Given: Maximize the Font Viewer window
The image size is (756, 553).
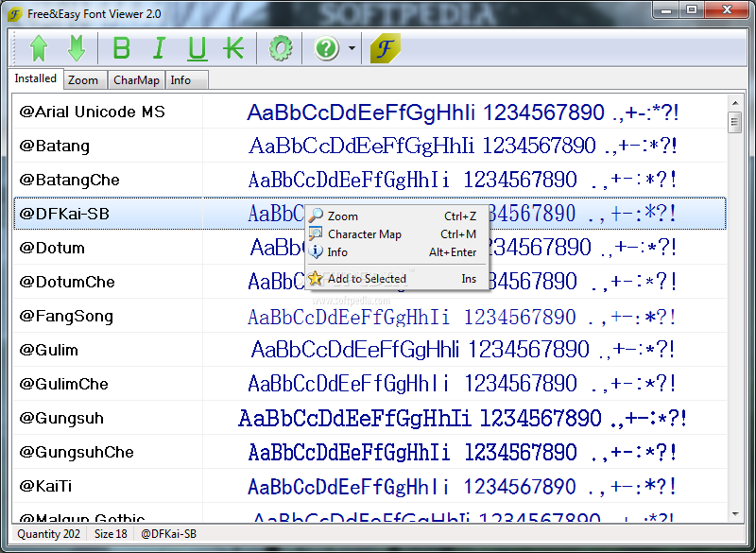Looking at the screenshot, I should pos(692,9).
